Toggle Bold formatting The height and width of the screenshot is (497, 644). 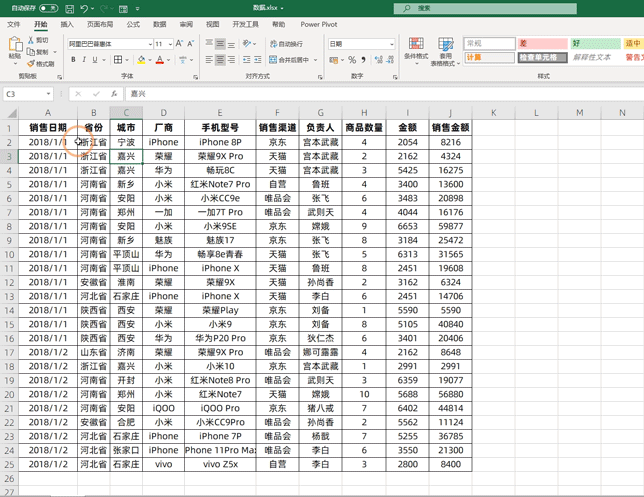[x=73, y=60]
